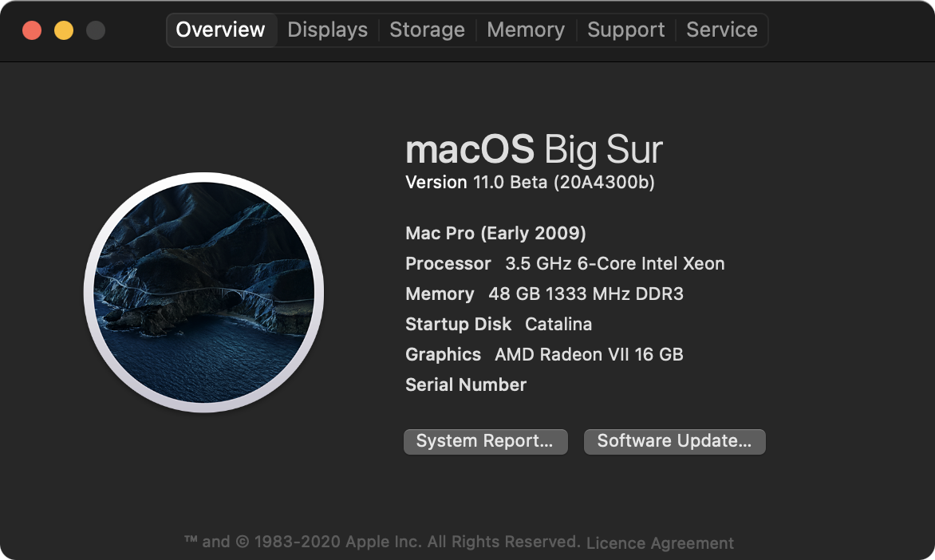Viewport: 935px width, 560px height.
Task: Click the greyed-out zoom window button
Action: [96, 31]
